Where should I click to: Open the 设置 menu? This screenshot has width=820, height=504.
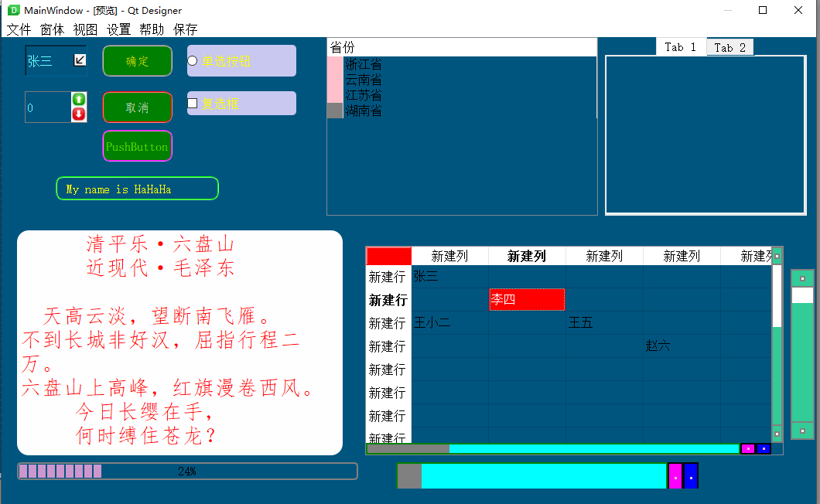tap(118, 29)
